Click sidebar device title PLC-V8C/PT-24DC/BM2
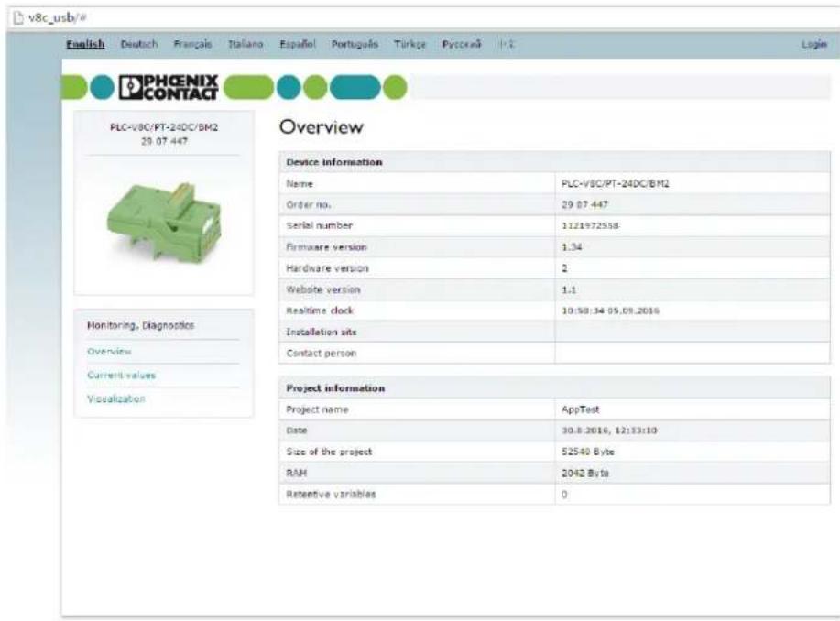 pyautogui.click(x=164, y=127)
